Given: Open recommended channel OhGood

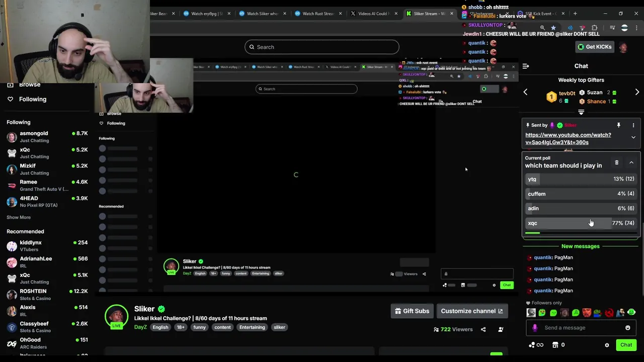Looking at the screenshot, I should point(47,343).
